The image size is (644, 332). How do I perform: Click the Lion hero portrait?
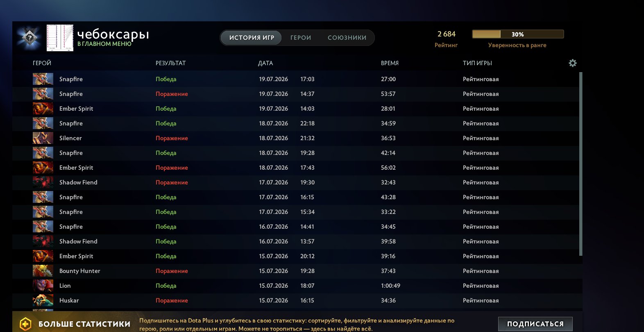tap(43, 285)
